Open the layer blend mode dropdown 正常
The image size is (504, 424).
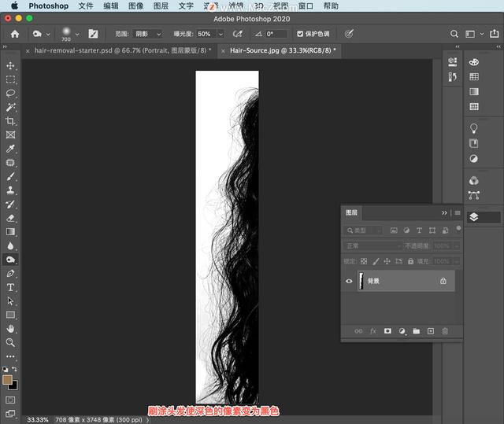pyautogui.click(x=372, y=246)
